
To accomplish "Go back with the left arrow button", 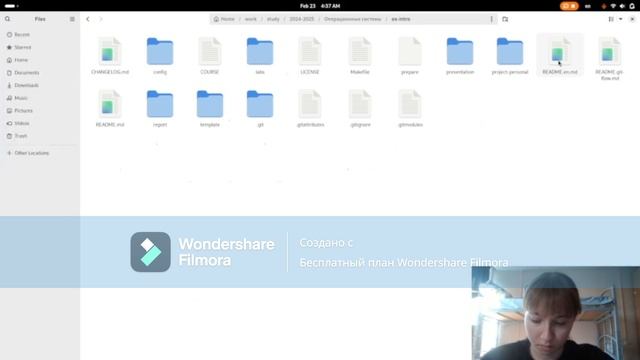I will 88,19.
